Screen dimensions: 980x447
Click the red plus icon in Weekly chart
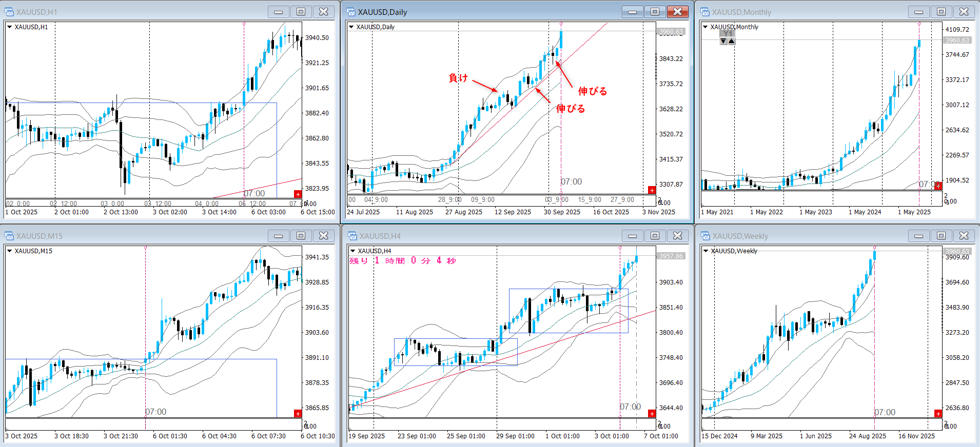[938, 414]
